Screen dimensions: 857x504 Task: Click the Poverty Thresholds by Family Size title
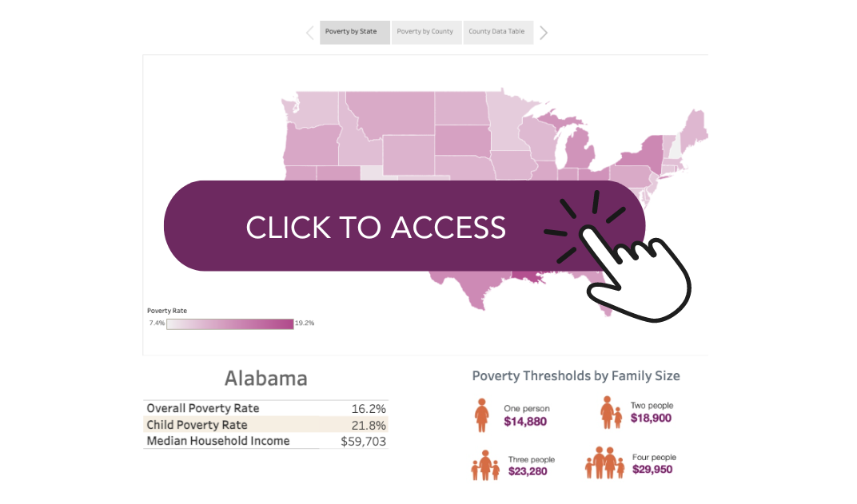[x=576, y=375]
